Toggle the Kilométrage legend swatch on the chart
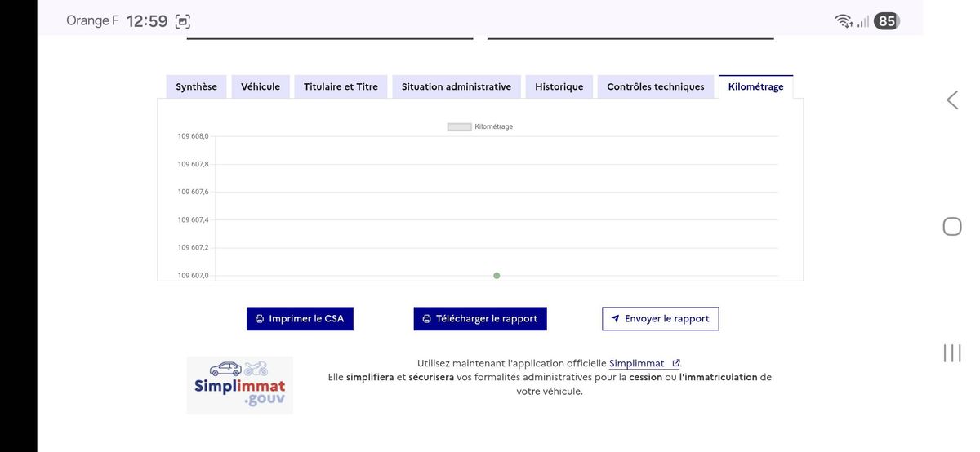The width and height of the screenshot is (980, 452). (x=459, y=126)
